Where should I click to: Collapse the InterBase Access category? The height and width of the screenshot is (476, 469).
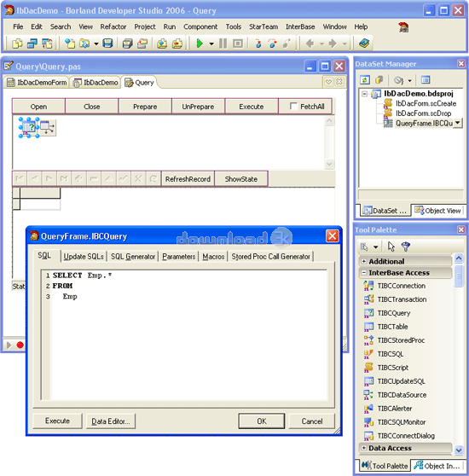(x=364, y=273)
